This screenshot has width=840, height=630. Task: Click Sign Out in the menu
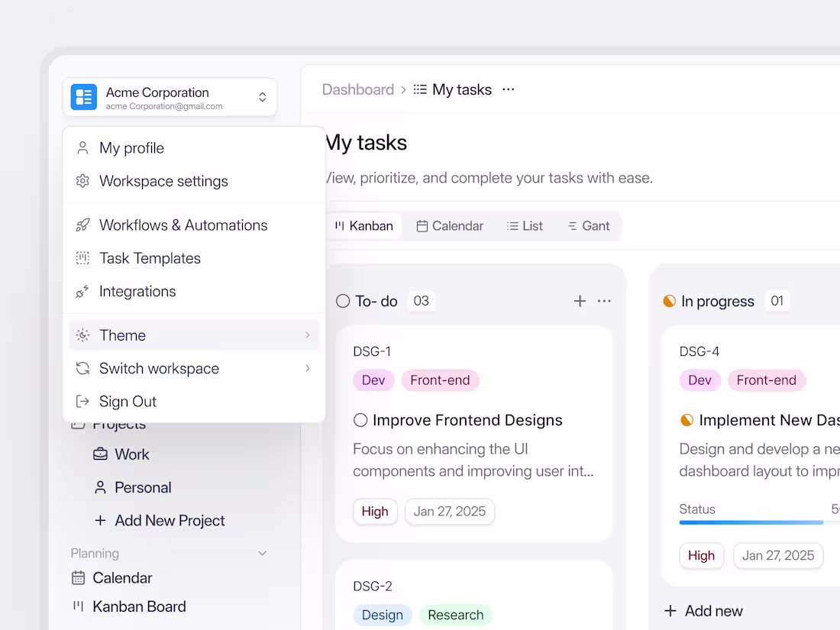click(126, 401)
